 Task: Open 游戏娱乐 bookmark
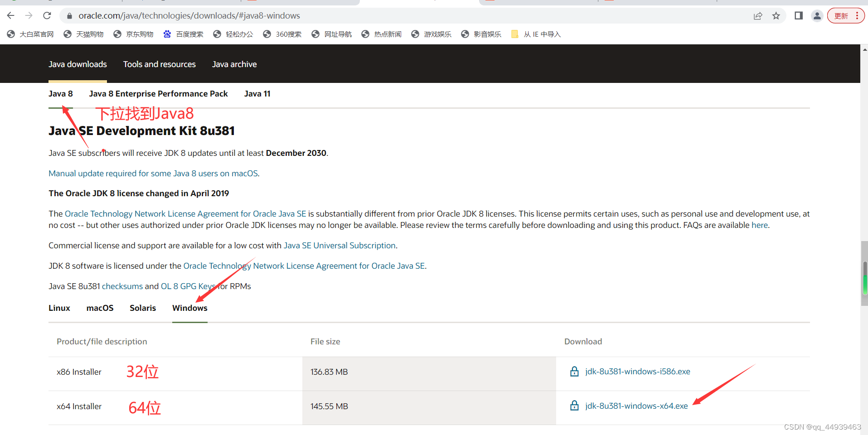(432, 34)
